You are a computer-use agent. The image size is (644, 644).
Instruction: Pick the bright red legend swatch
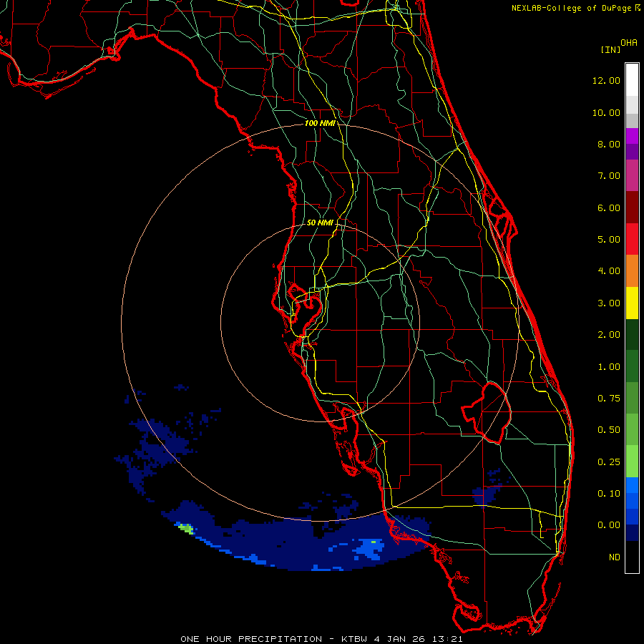click(632, 239)
